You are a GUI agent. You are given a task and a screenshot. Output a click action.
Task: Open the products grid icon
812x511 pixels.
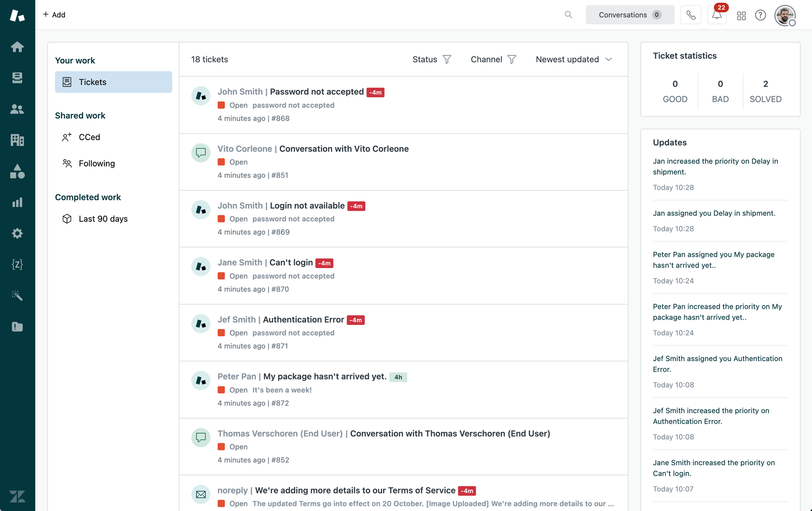741,15
